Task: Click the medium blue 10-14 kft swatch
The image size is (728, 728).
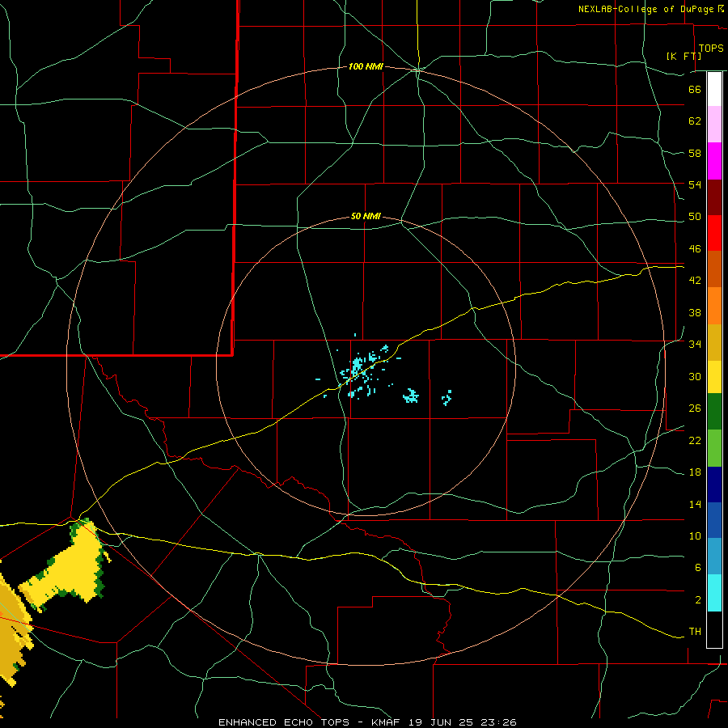Action: (x=714, y=520)
